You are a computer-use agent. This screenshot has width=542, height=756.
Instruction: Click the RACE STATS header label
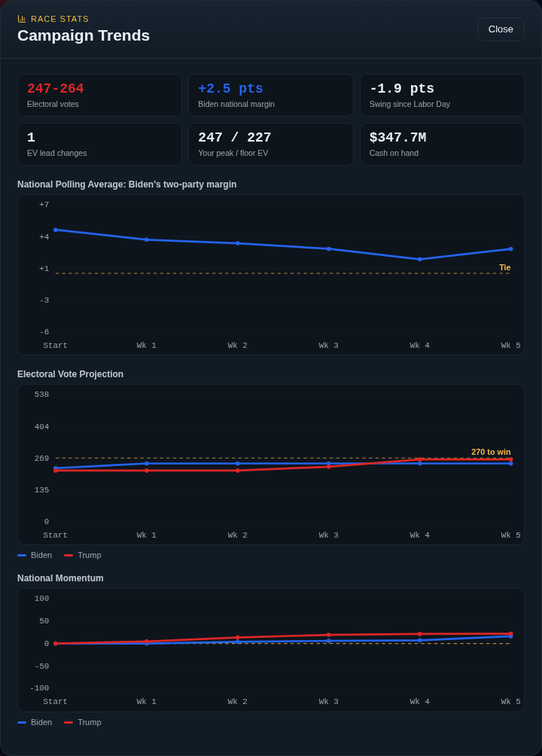coord(59,19)
